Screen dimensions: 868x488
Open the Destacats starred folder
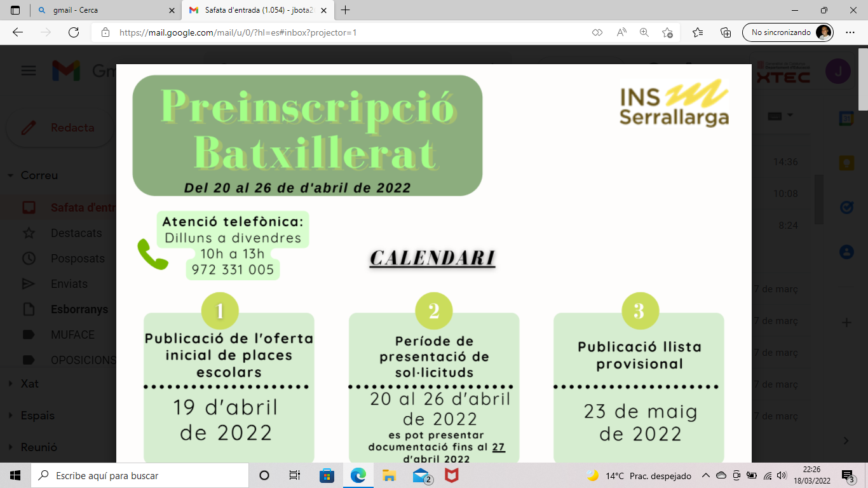pyautogui.click(x=76, y=233)
